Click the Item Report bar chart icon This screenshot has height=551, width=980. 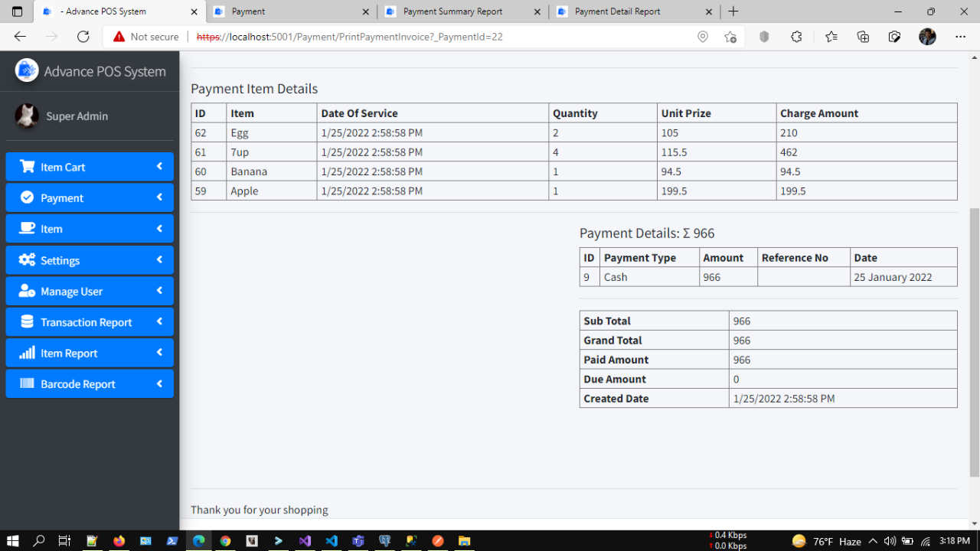pos(26,352)
